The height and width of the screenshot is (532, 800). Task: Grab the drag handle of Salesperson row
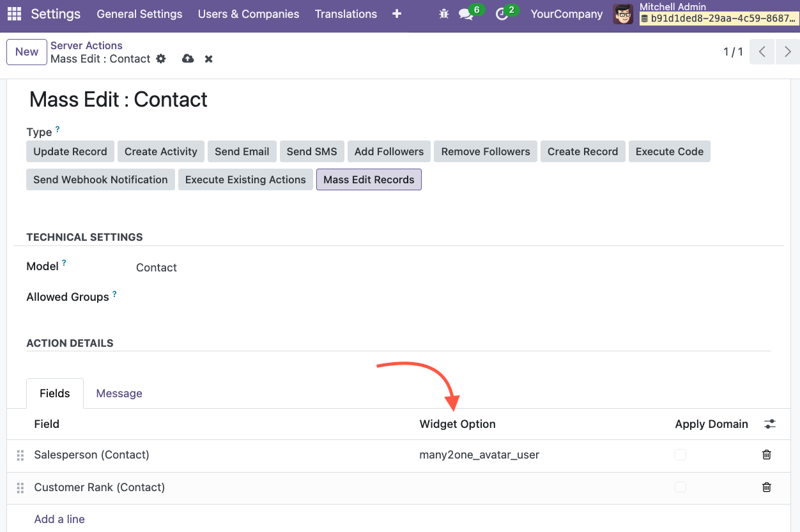[20, 455]
